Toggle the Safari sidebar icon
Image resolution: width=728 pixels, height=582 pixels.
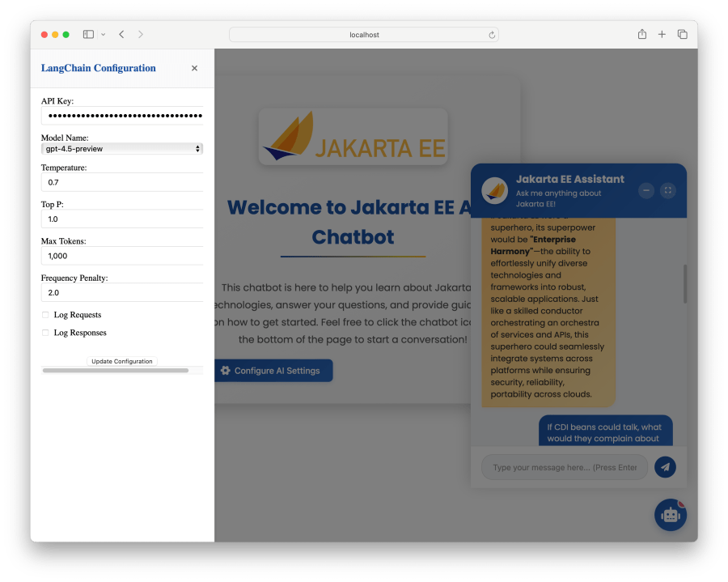pos(88,34)
